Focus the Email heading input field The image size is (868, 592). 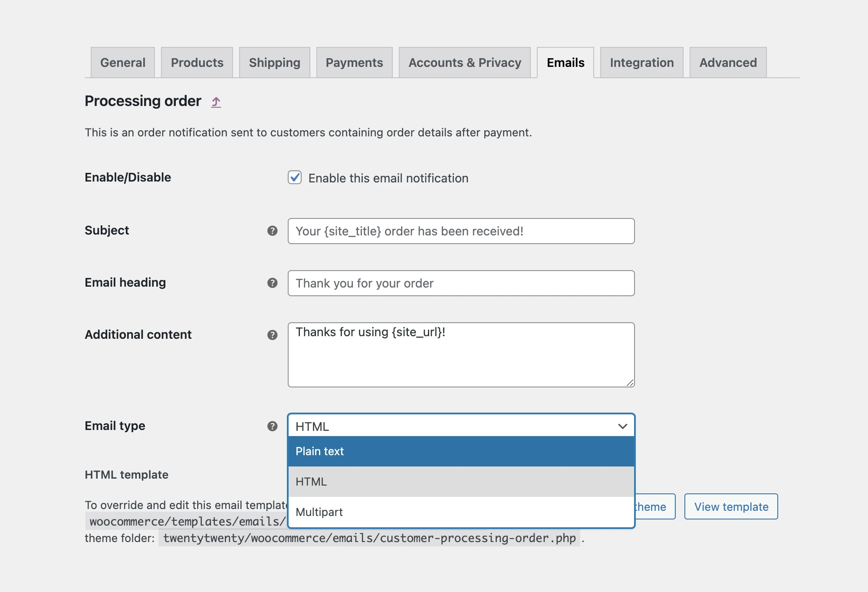[x=461, y=283]
